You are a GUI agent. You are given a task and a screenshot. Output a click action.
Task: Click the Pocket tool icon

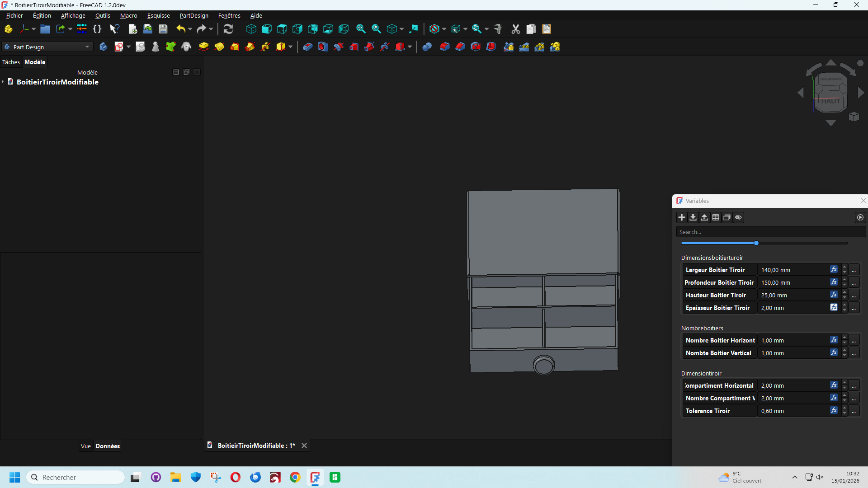(x=307, y=47)
